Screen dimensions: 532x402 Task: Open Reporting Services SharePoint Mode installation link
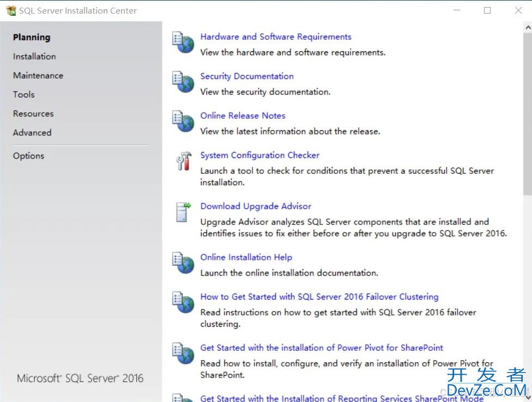tap(342, 398)
